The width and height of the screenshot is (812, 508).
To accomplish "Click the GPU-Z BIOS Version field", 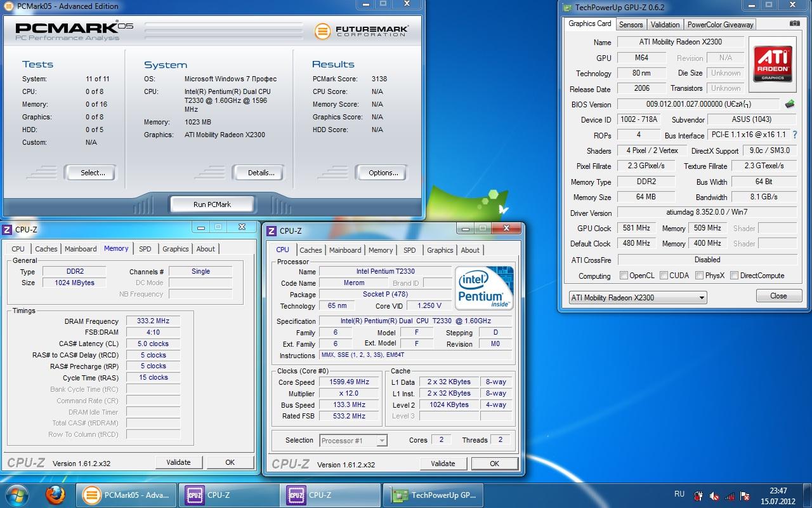I will 699,104.
